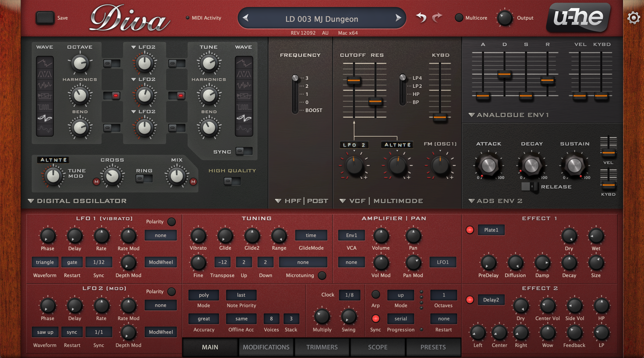
Task: Open the Presets tab
Action: 433,347
